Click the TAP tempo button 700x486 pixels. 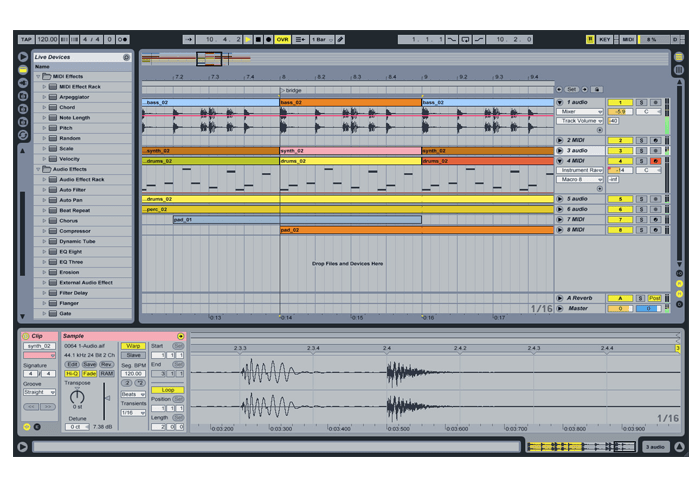(x=26, y=39)
